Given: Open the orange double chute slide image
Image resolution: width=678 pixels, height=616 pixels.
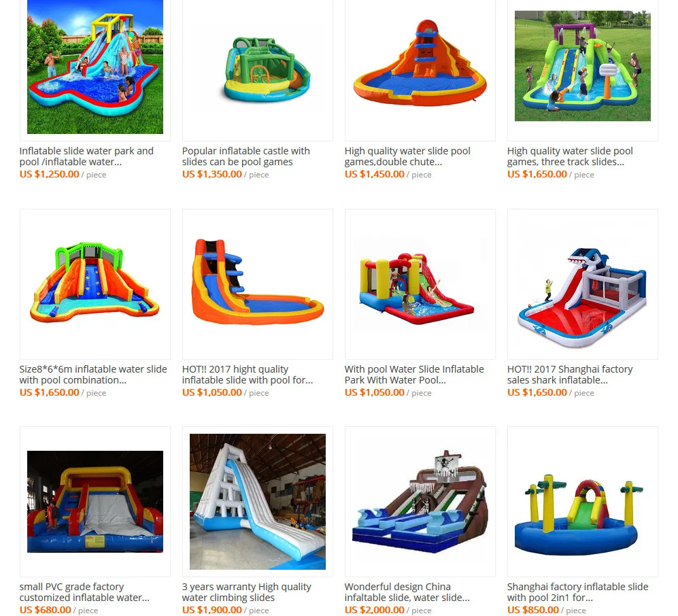Looking at the screenshot, I should (x=420, y=70).
